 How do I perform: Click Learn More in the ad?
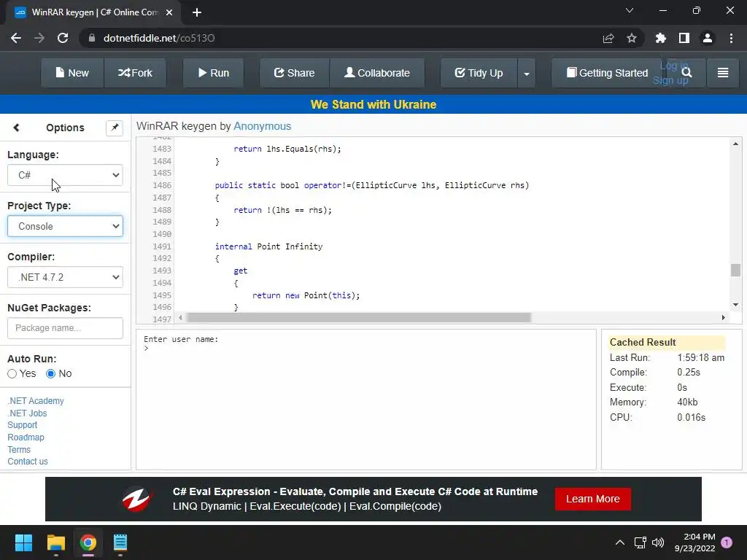tap(592, 499)
